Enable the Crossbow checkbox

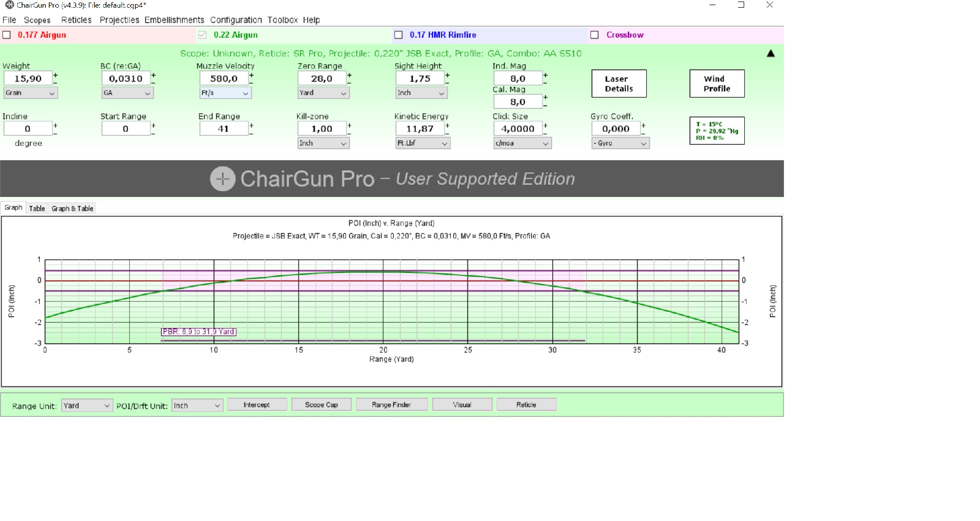595,35
